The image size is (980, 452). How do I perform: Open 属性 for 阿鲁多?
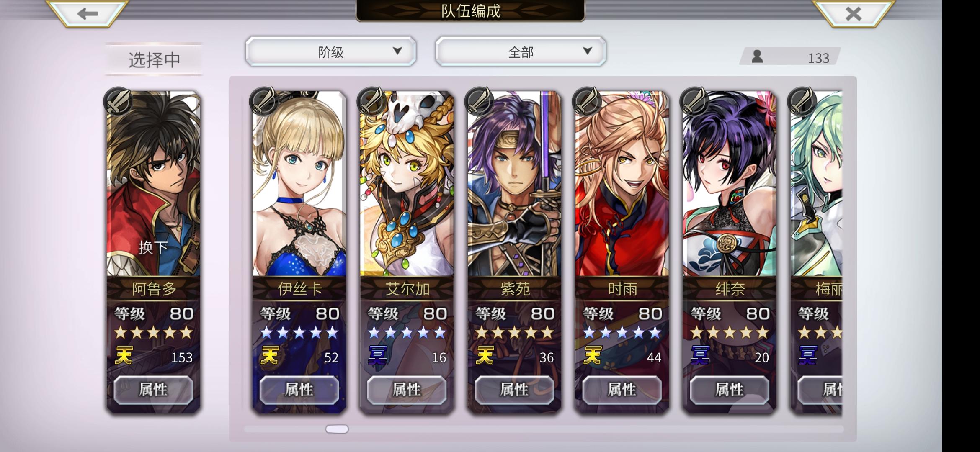click(x=153, y=390)
